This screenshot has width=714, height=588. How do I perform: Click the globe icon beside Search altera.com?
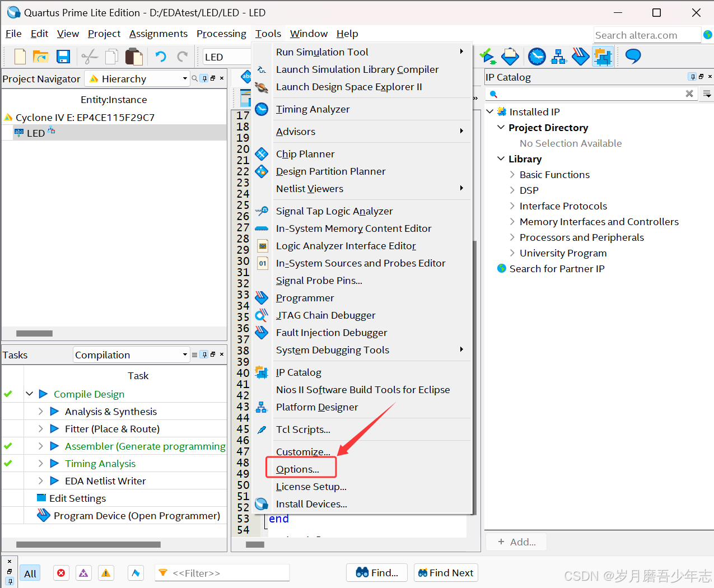coord(708,35)
